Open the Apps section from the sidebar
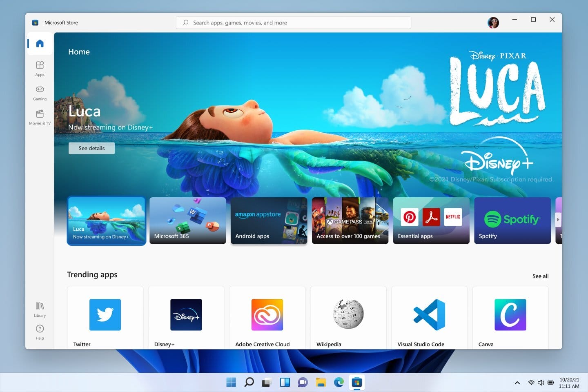Image resolution: width=588 pixels, height=392 pixels. pyautogui.click(x=39, y=69)
